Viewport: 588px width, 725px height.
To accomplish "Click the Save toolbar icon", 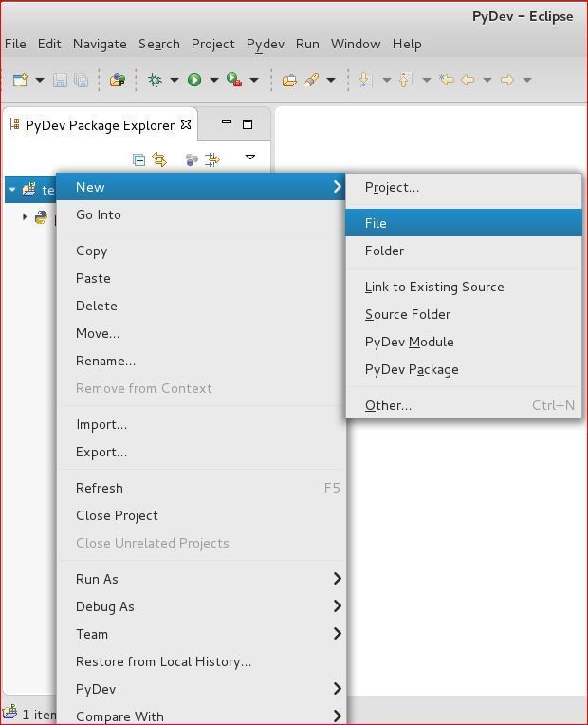I will pyautogui.click(x=60, y=80).
